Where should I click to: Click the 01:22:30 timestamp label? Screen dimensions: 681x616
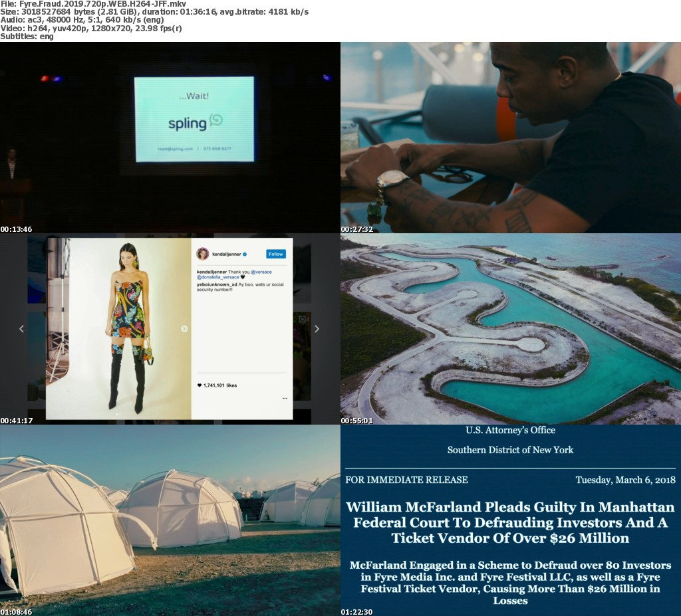(356, 612)
